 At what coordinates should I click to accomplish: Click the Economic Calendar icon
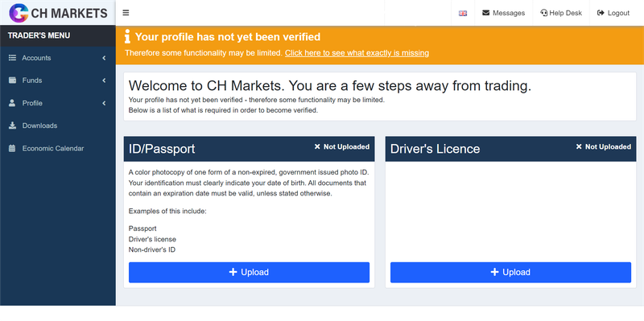(x=12, y=148)
